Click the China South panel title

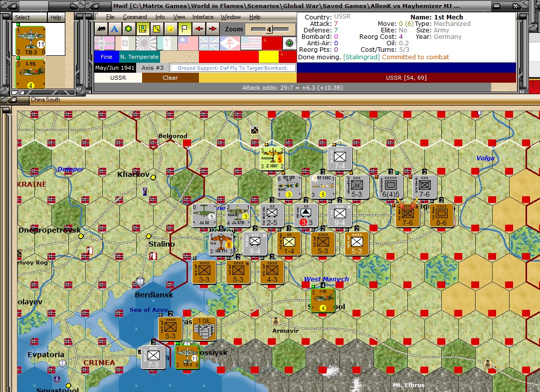45,100
